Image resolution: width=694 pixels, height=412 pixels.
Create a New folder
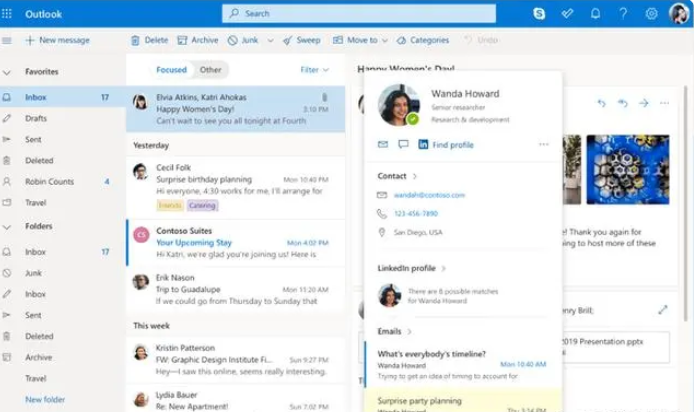(45, 399)
